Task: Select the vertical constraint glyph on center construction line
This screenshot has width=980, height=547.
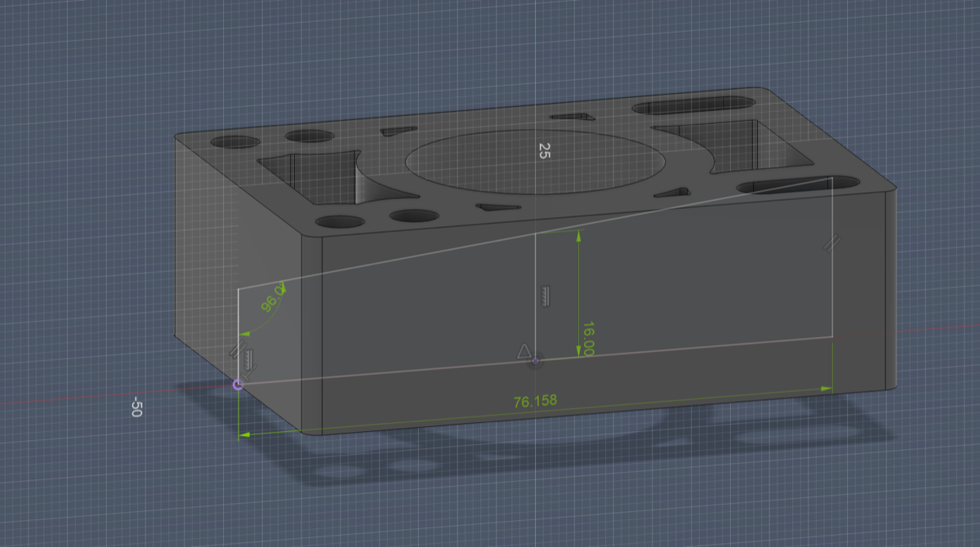Action: click(547, 296)
